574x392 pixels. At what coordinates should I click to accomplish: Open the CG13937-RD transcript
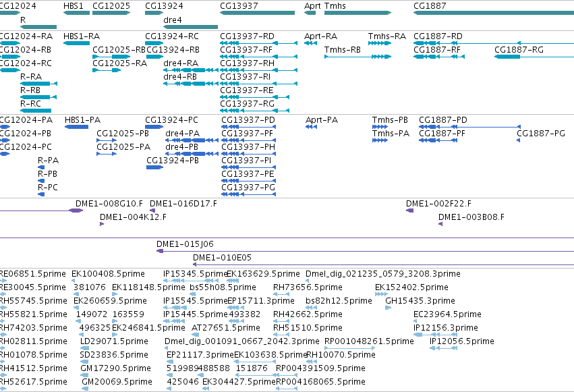[247, 36]
